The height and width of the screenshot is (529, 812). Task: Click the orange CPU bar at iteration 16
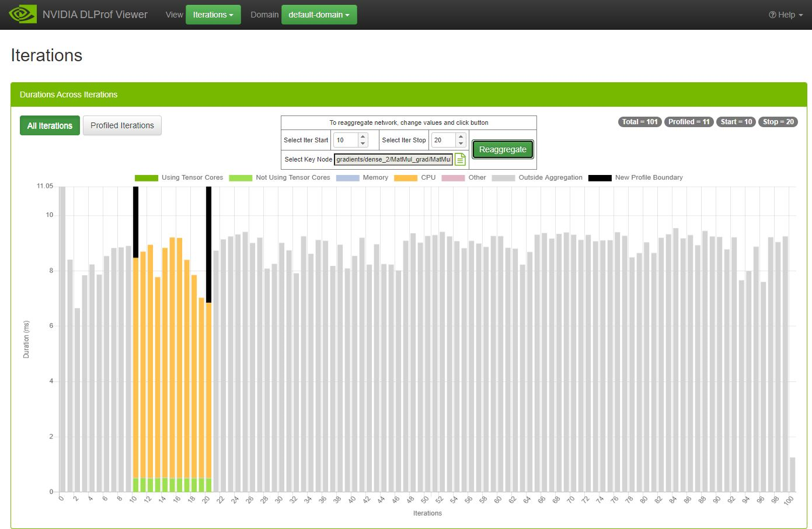tap(180, 358)
